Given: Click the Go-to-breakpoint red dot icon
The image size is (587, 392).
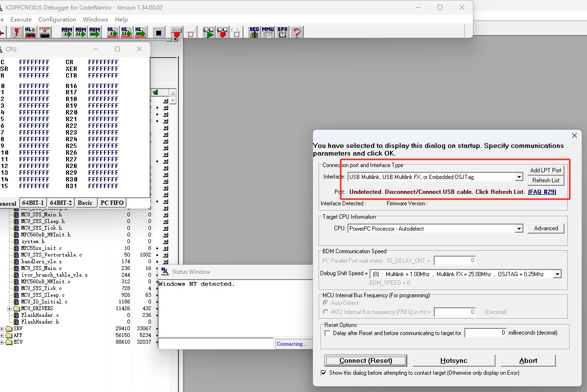Looking at the screenshot, I should tap(222, 33).
